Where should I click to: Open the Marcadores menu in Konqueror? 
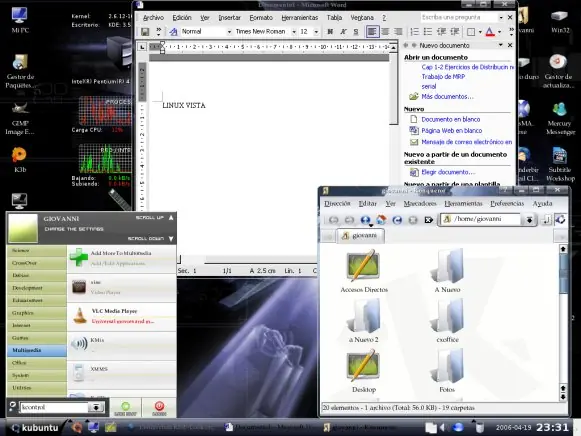pyautogui.click(x=420, y=203)
